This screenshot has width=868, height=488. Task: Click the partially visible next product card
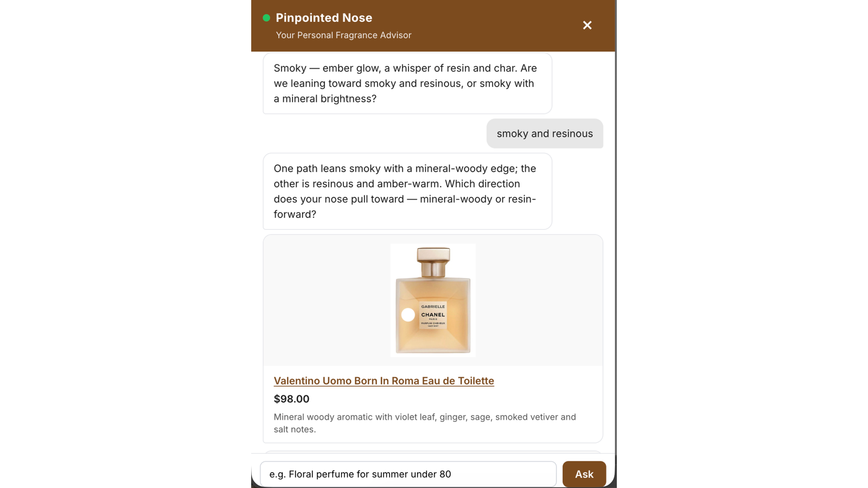[433, 452]
